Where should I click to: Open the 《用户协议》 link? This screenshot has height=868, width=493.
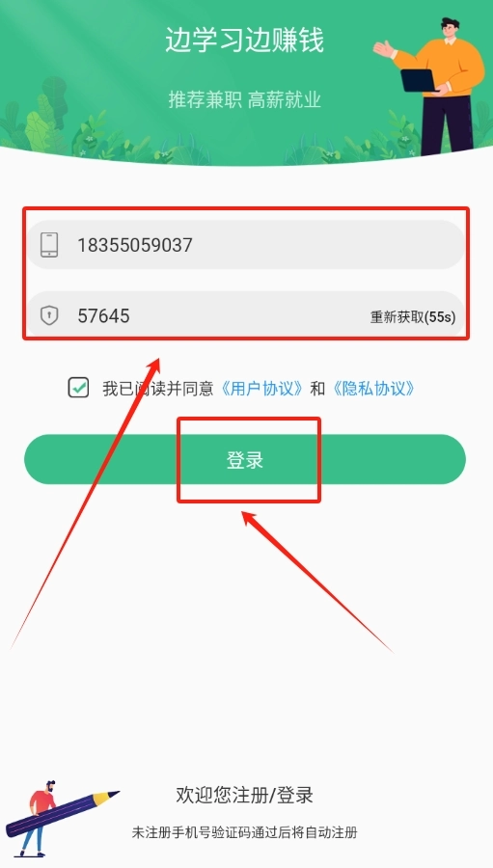tap(262, 389)
